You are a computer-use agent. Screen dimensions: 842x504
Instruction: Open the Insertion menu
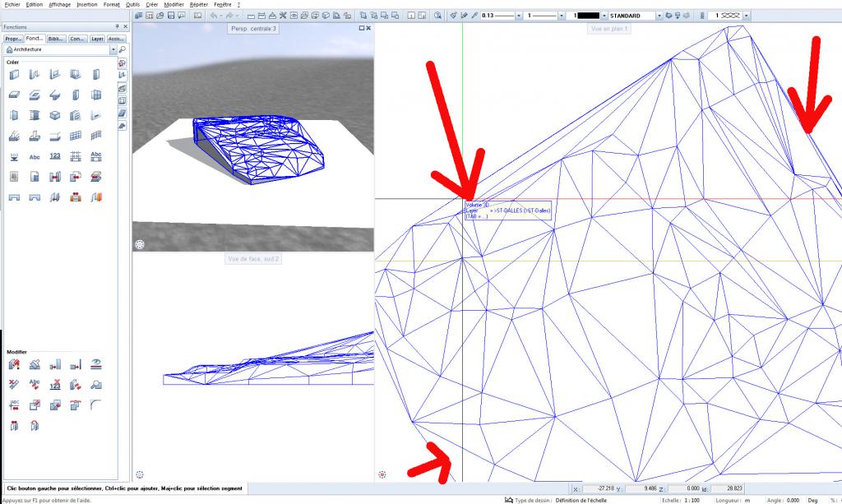coord(87,4)
